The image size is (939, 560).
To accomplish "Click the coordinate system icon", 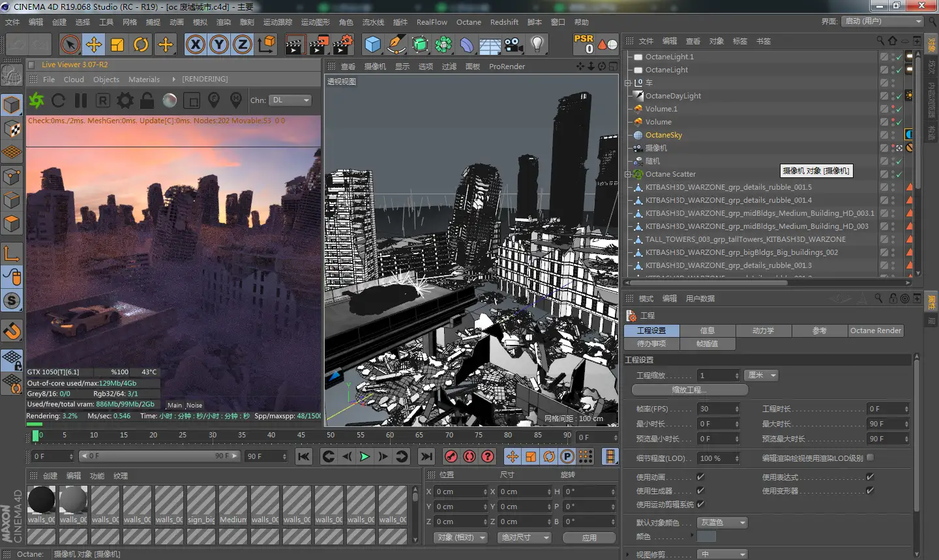I will [x=266, y=45].
